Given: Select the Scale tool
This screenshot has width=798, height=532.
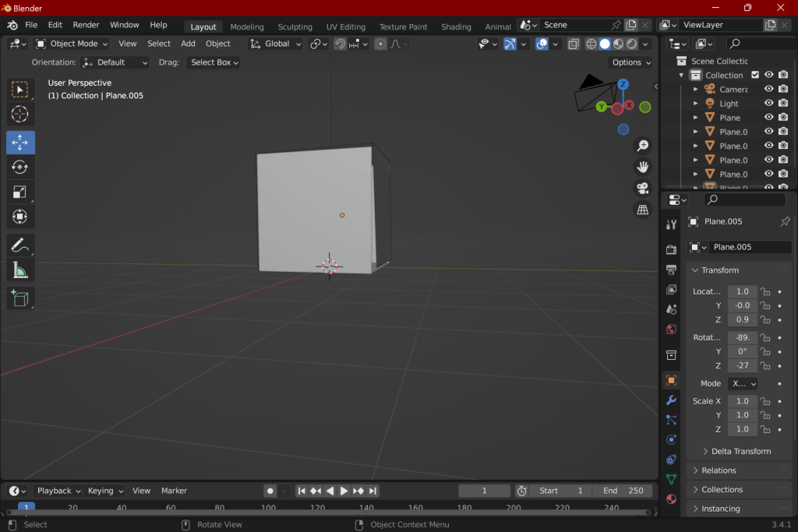Looking at the screenshot, I should (x=19, y=192).
